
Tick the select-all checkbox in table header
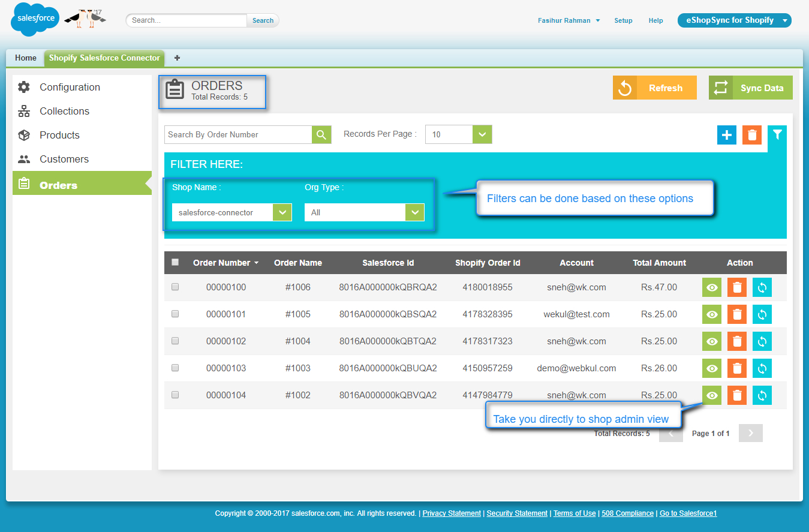175,262
